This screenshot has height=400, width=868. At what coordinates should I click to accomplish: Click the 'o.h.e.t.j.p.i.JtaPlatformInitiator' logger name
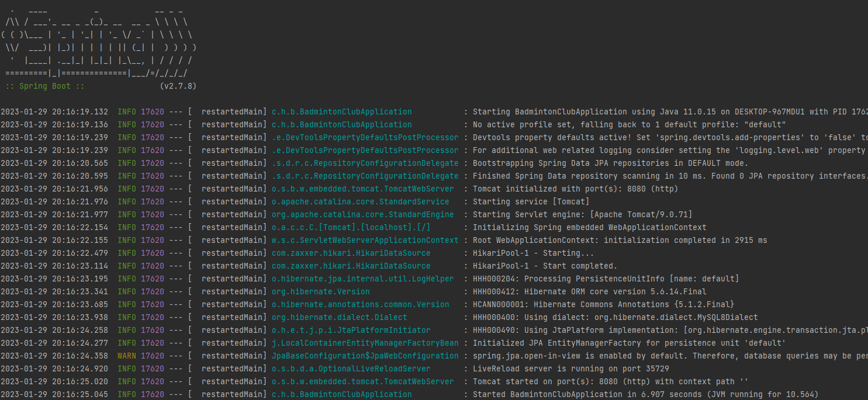[351, 330]
